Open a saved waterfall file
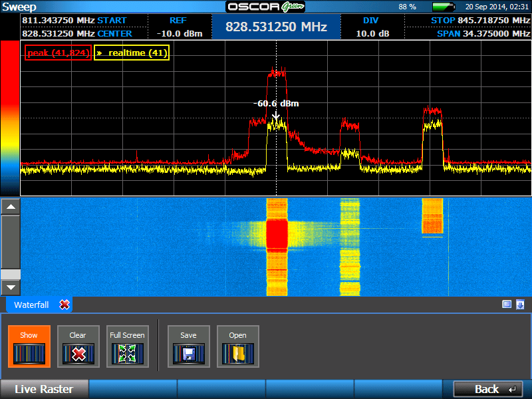Image resolution: width=532 pixels, height=399 pixels. 237,346
